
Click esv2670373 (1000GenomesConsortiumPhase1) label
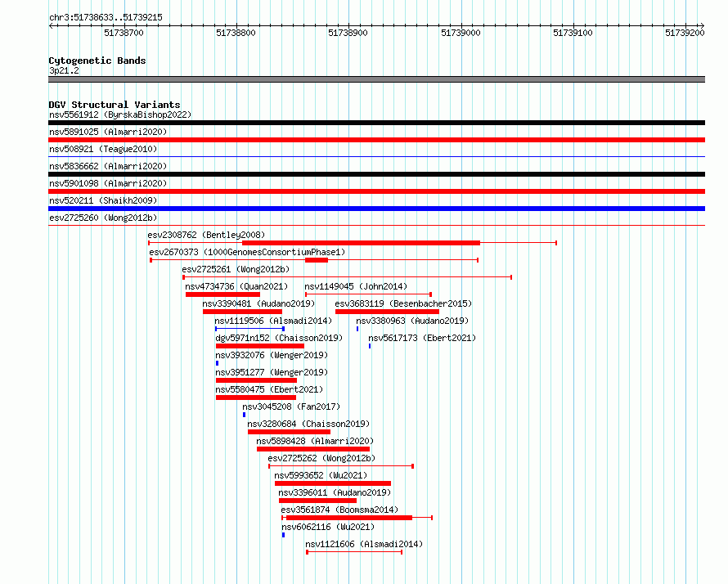tap(248, 252)
